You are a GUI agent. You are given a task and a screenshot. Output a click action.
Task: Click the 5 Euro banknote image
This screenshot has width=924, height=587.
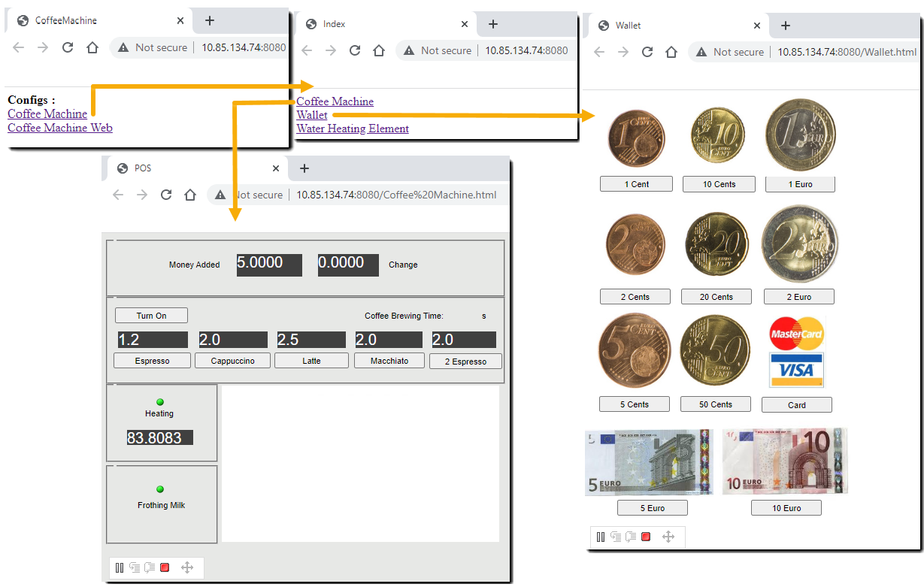point(649,461)
